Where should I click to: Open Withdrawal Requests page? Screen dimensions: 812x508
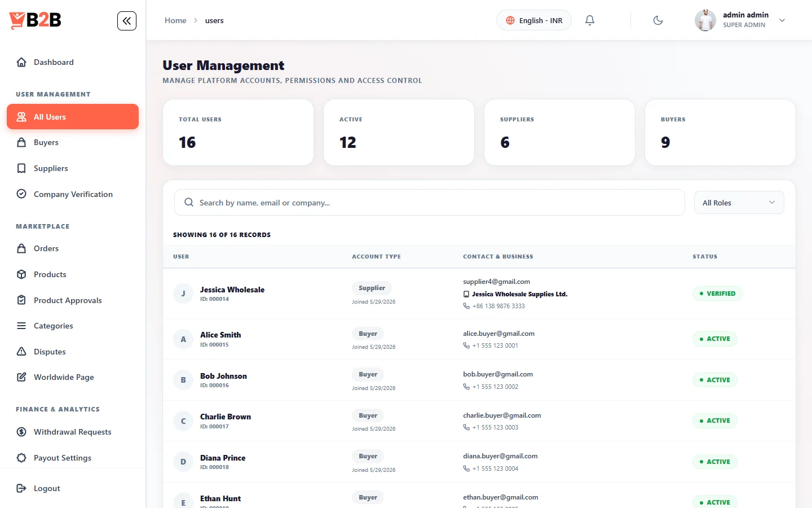point(73,432)
